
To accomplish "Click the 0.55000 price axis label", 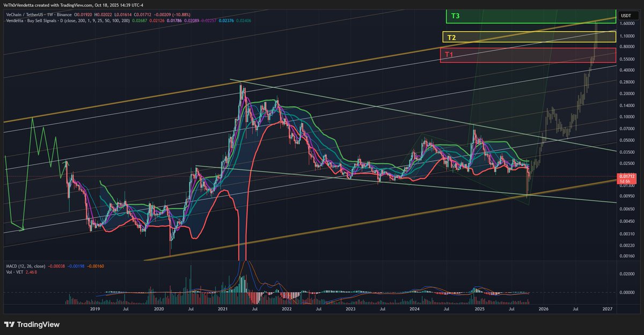I will click(x=626, y=58).
